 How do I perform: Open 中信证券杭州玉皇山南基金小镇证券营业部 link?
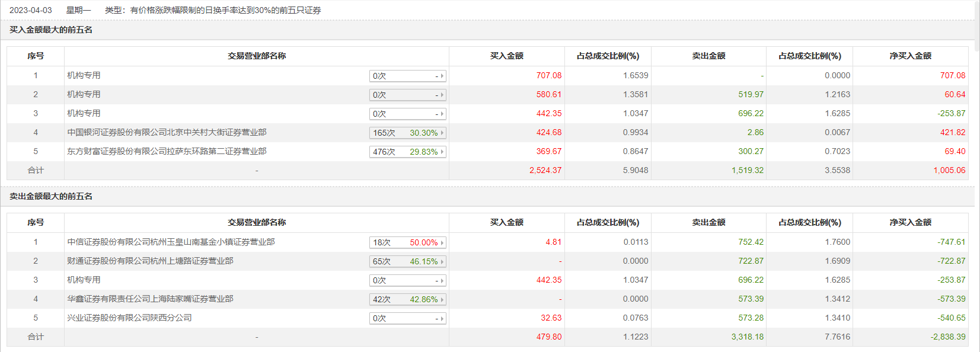point(171,242)
